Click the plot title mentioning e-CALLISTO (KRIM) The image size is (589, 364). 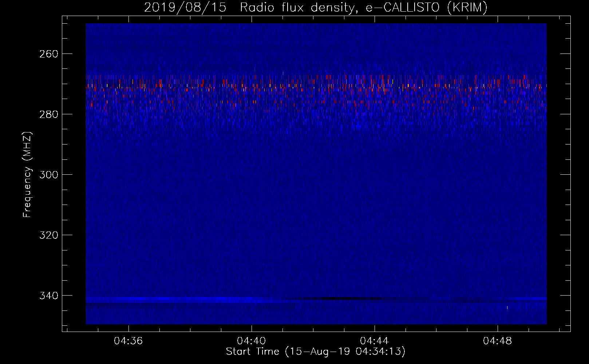[316, 7]
